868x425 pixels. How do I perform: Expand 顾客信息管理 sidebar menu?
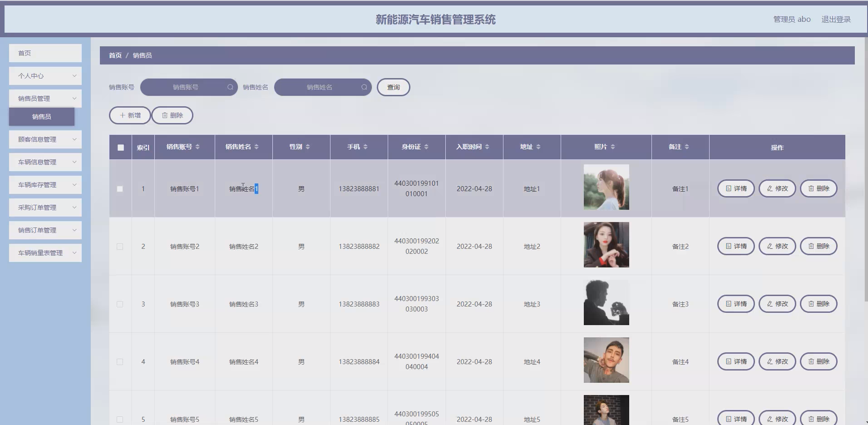(45, 139)
